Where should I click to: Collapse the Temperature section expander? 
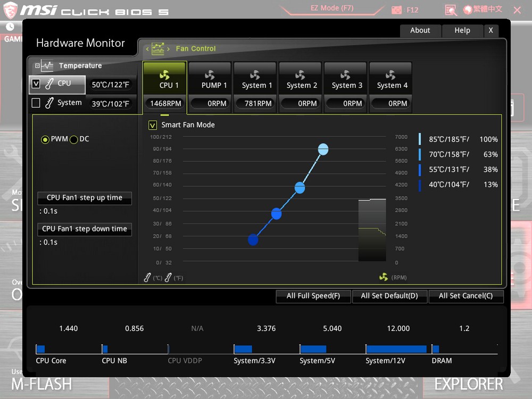click(x=37, y=66)
